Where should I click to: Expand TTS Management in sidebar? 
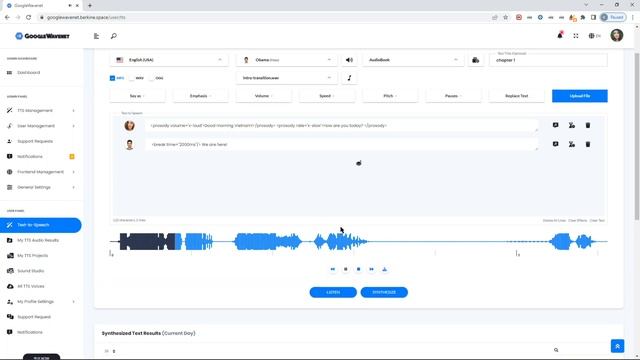coord(41,111)
